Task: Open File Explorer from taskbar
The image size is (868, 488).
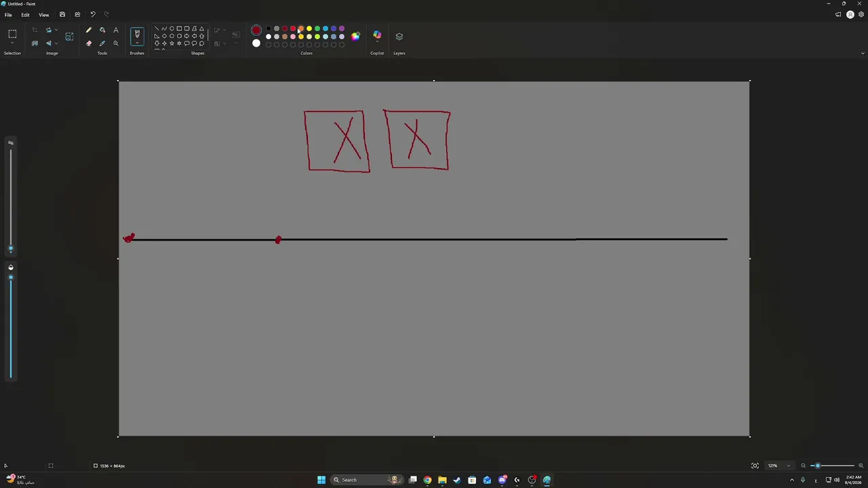Action: tap(442, 480)
